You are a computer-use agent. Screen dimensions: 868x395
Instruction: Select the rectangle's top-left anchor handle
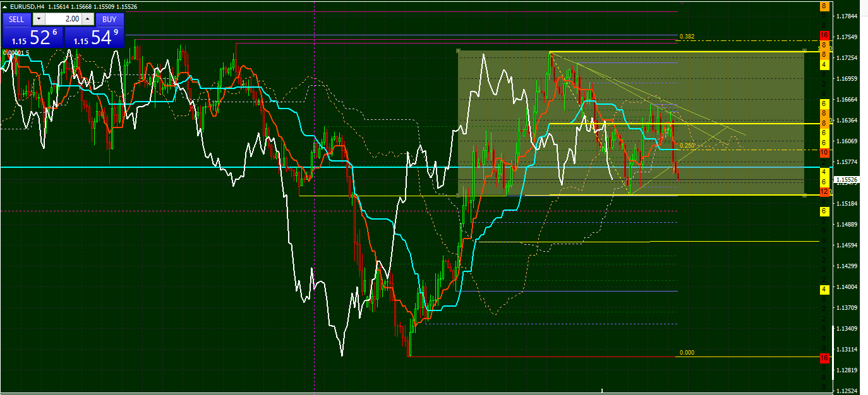coord(459,50)
